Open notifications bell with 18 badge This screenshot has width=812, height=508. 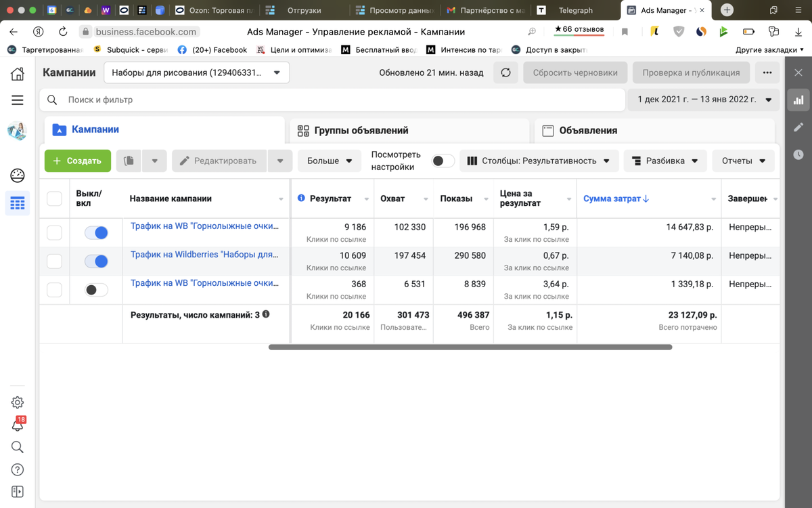click(17, 425)
